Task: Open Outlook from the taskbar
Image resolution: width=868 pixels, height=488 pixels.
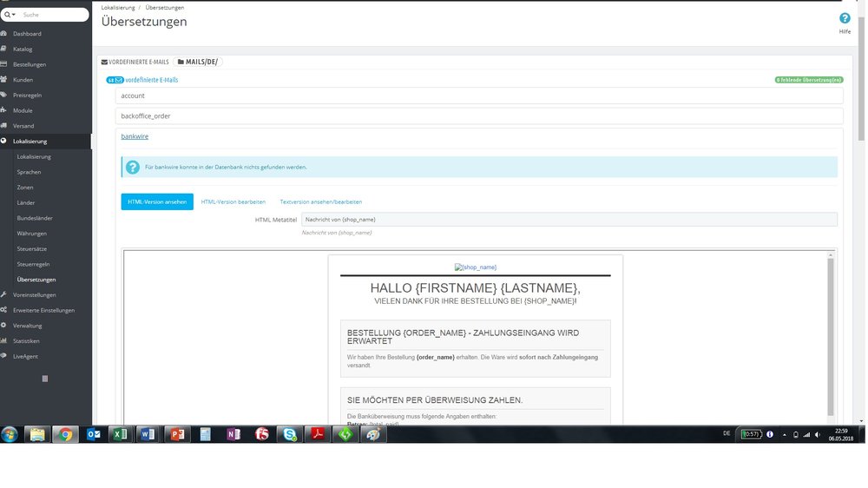Action: pyautogui.click(x=94, y=435)
